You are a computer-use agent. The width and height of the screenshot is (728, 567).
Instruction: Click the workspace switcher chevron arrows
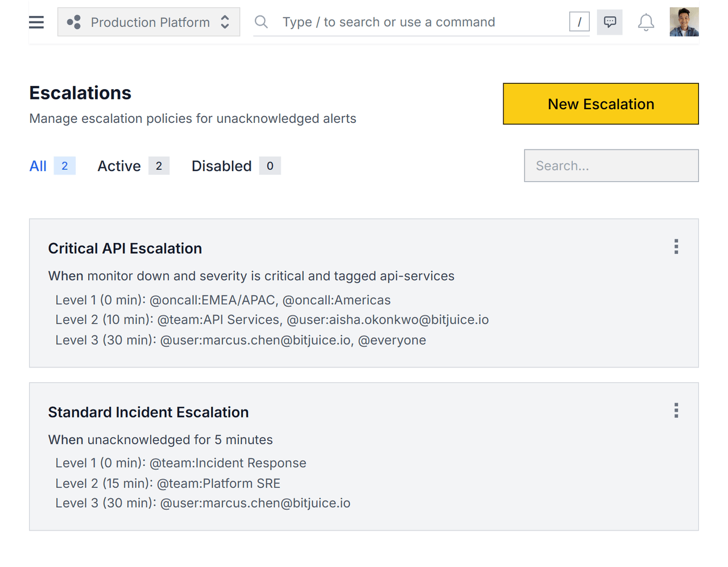225,22
